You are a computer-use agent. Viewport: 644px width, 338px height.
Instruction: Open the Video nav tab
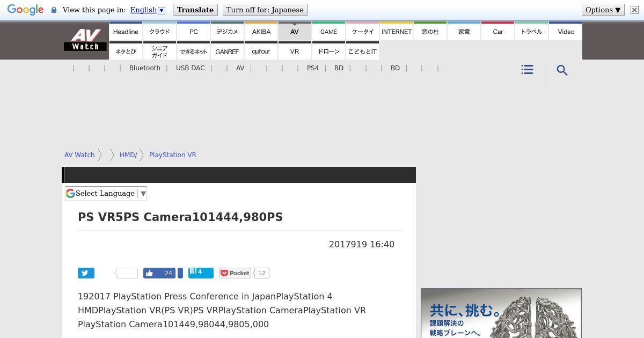click(x=566, y=31)
